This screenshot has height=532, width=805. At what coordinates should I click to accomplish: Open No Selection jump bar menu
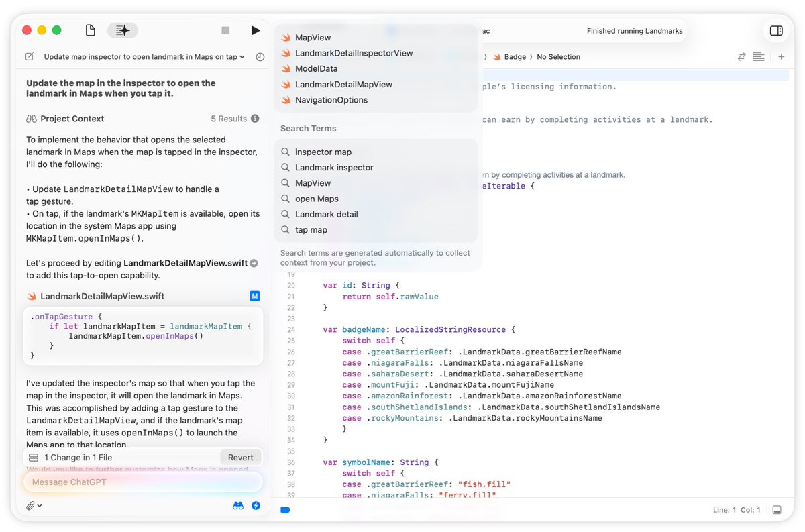[558, 57]
